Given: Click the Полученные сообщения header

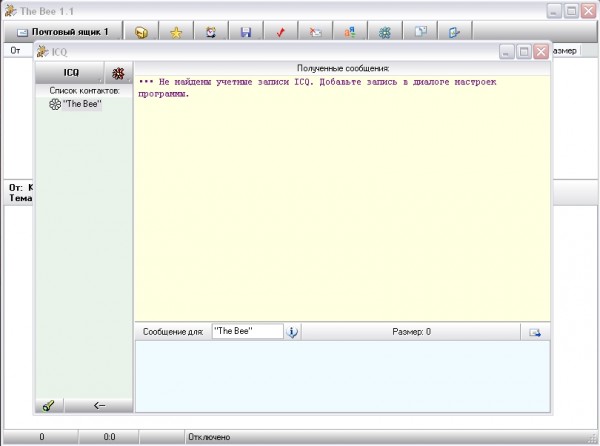Looking at the screenshot, I should [343, 68].
